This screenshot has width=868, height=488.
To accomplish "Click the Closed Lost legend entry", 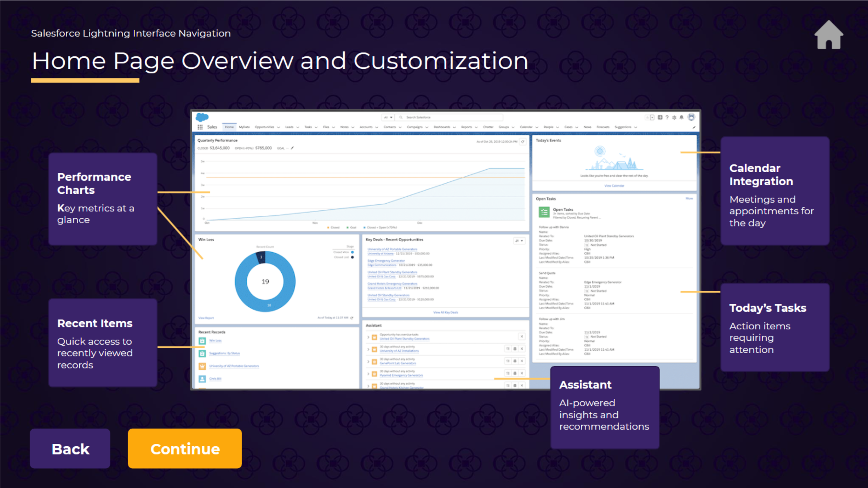I will click(344, 257).
